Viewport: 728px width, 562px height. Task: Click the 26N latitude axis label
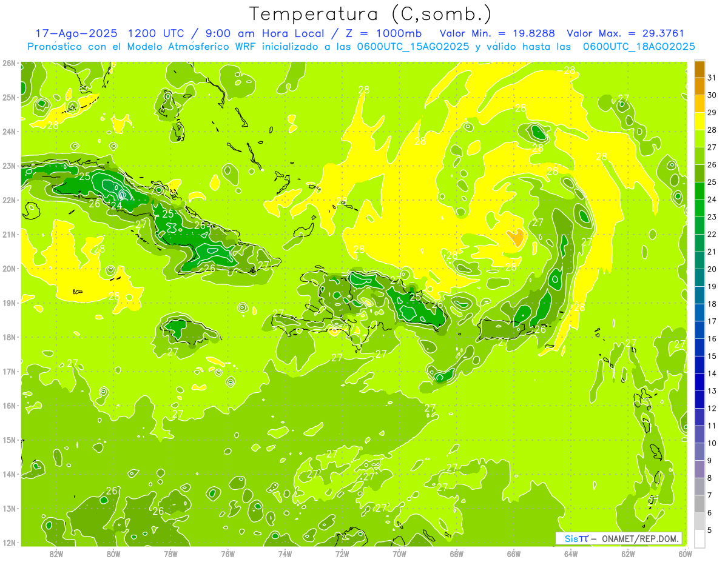(9, 63)
